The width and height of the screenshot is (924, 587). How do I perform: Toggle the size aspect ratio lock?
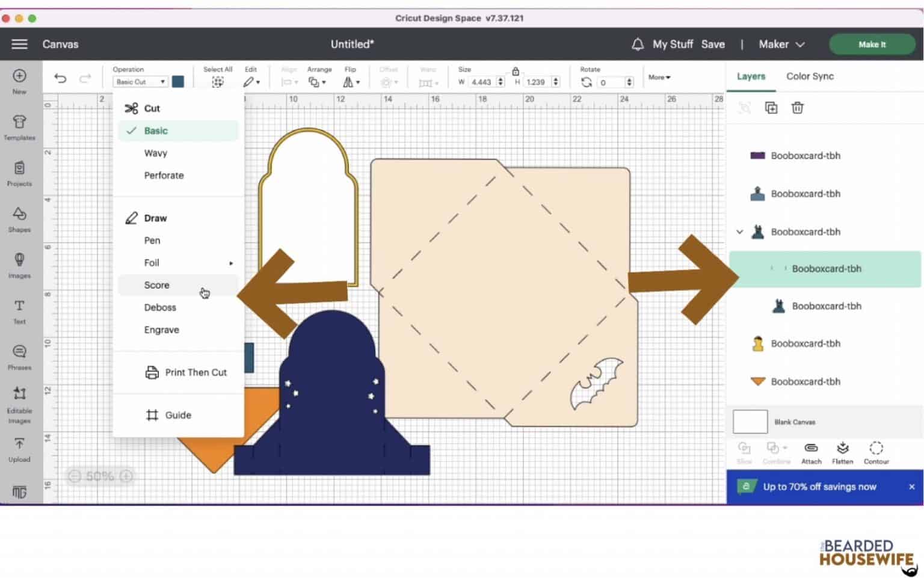point(516,71)
